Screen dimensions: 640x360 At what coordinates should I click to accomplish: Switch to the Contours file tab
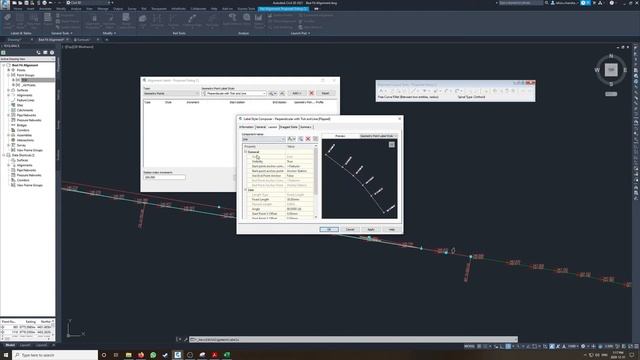pos(82,40)
